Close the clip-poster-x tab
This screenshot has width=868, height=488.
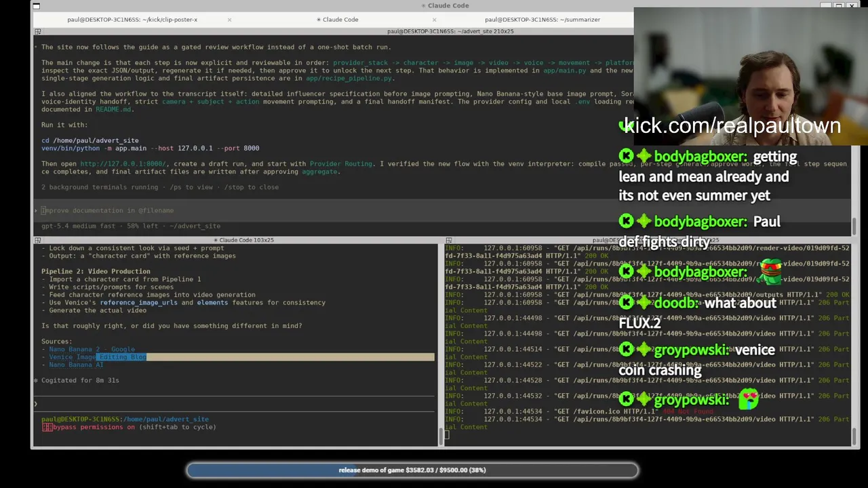229,20
